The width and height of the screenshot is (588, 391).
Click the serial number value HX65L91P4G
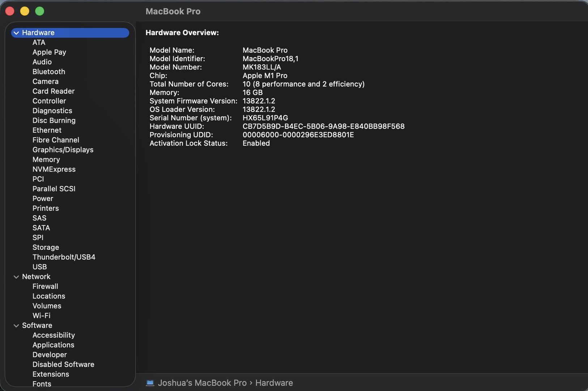(x=265, y=118)
